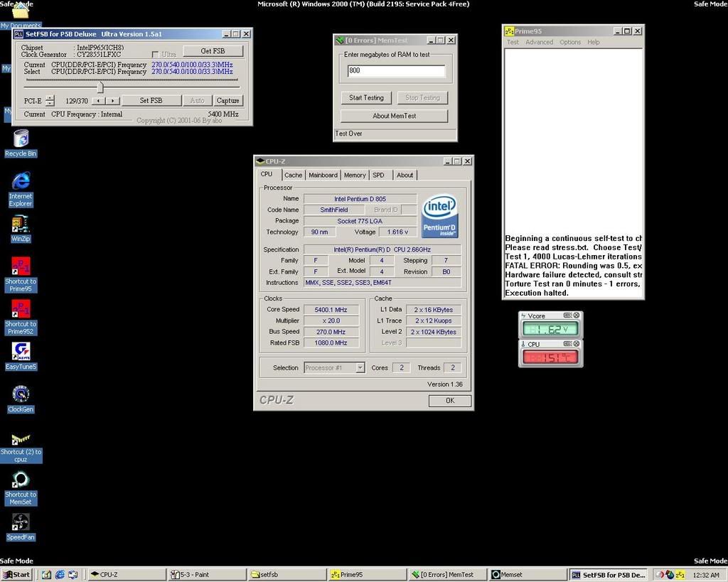Click the Capture button in SetFSB
The image size is (728, 582).
tap(227, 100)
